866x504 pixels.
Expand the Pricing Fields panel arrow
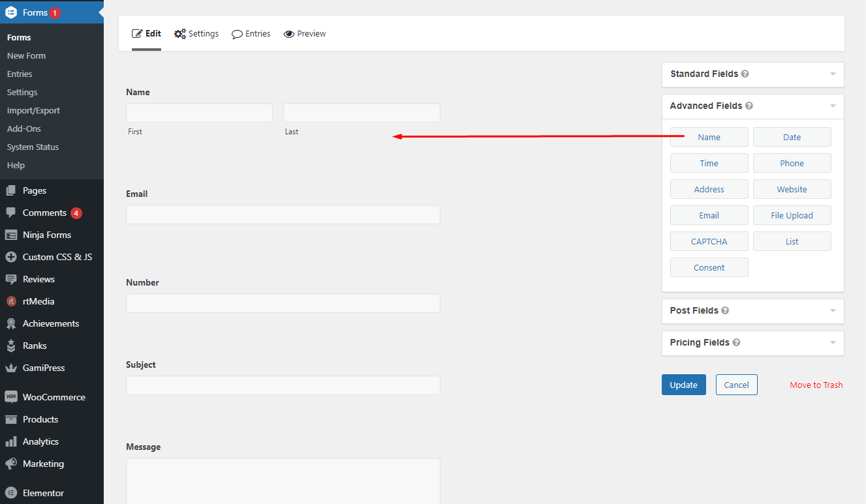tap(833, 342)
